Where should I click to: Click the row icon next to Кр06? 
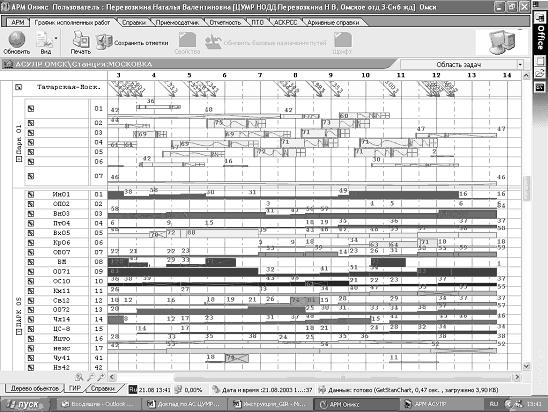point(31,243)
